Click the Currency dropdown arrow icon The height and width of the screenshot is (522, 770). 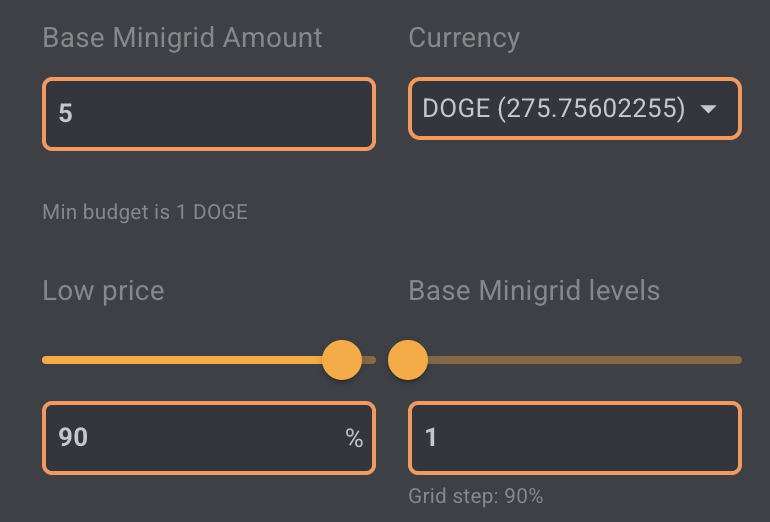tap(709, 109)
